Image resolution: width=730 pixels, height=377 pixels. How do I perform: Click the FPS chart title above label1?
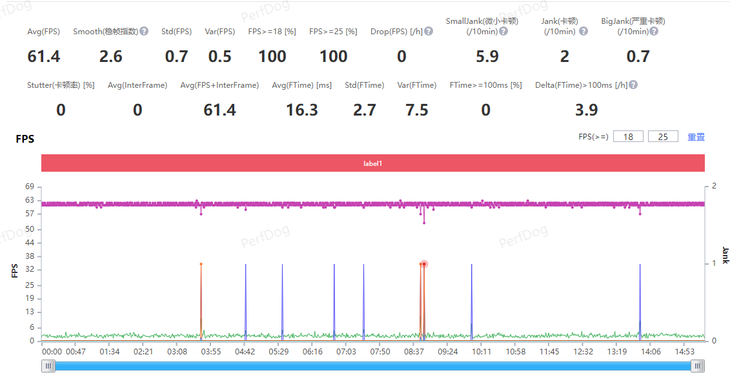[x=25, y=139]
